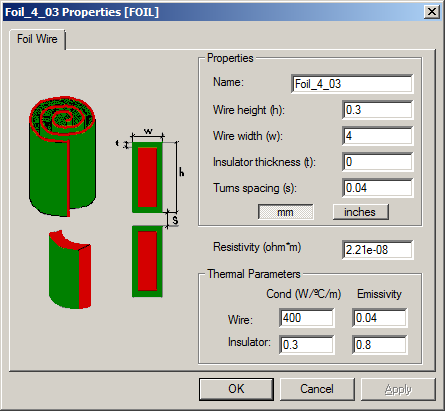Confirm with the OK button

(x=236, y=389)
